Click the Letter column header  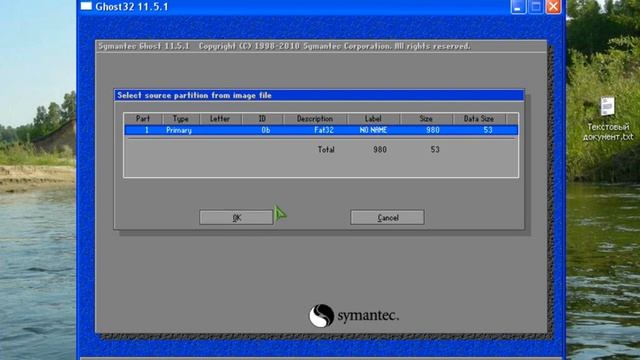pyautogui.click(x=220, y=119)
